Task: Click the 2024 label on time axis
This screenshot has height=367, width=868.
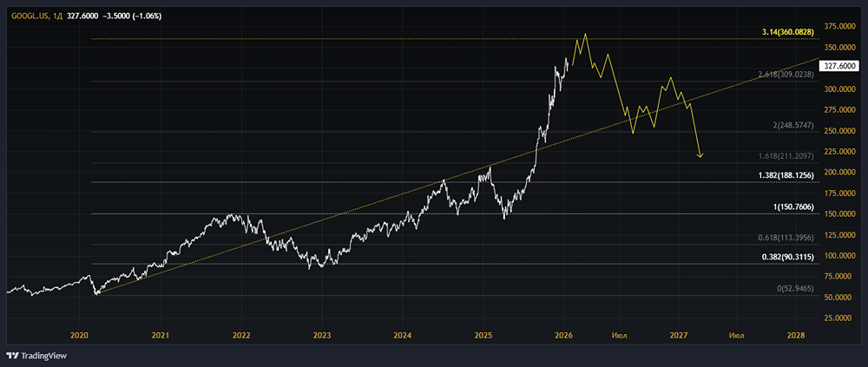Action: [x=403, y=336]
